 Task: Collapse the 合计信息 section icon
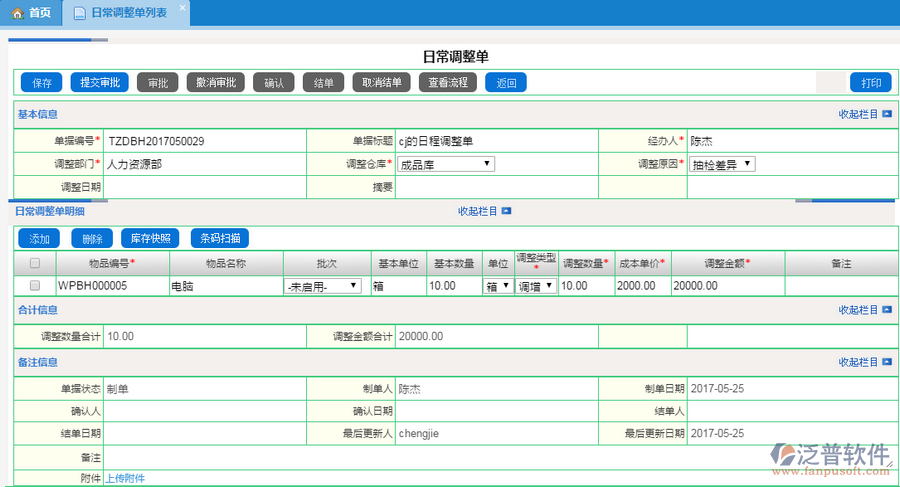coord(886,311)
